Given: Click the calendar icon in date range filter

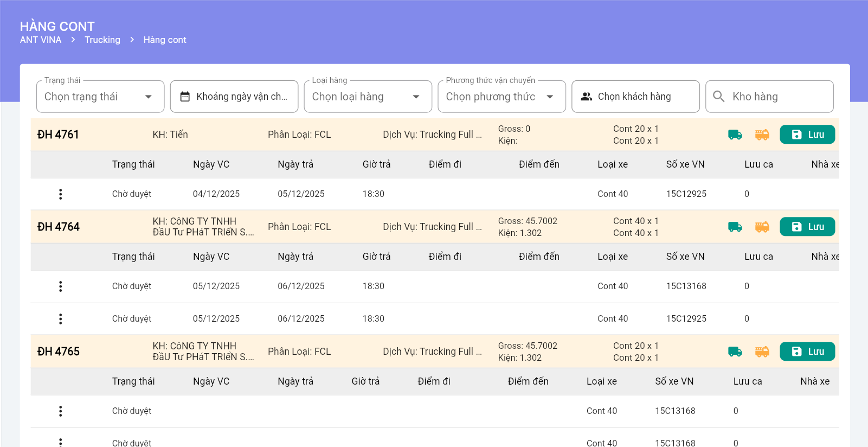Looking at the screenshot, I should [185, 97].
